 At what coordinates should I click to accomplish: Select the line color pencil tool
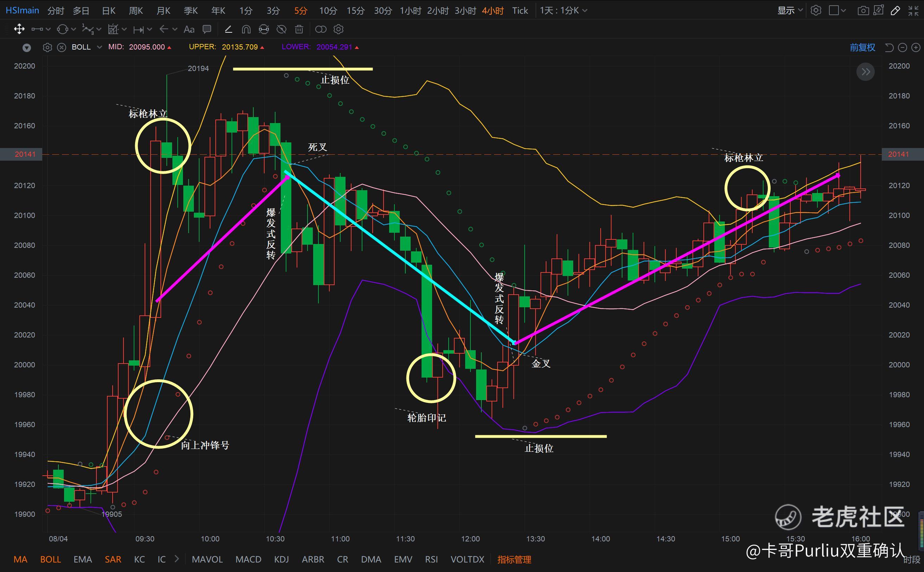coord(228,29)
